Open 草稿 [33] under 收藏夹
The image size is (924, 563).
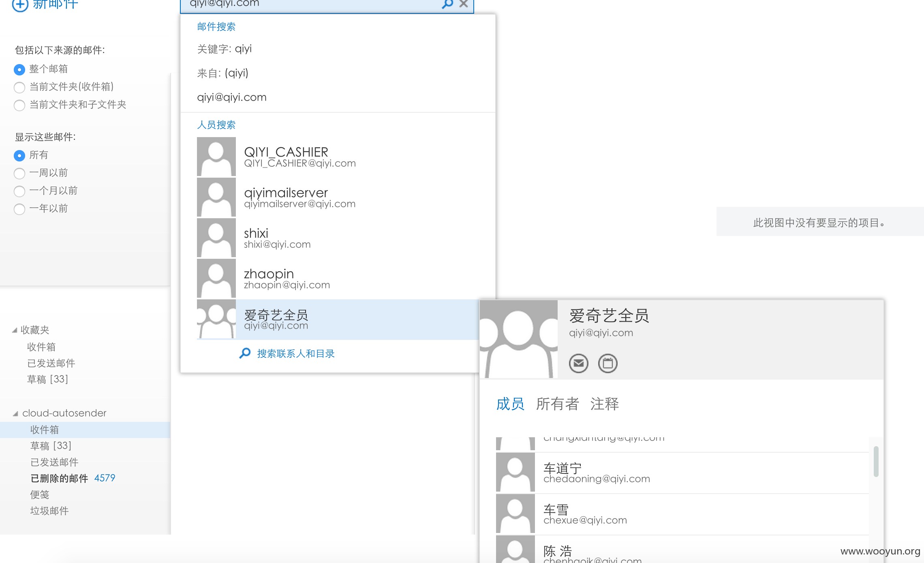47,379
